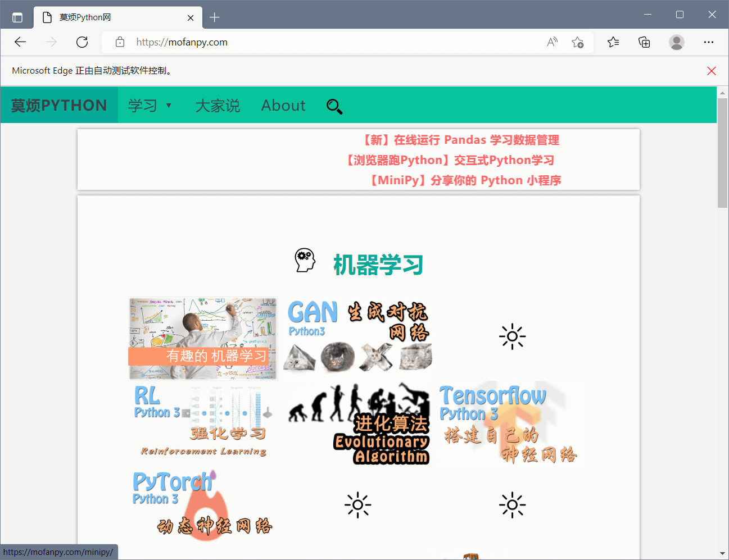Open 有趣的机器学习 course thumbnail

click(x=203, y=339)
